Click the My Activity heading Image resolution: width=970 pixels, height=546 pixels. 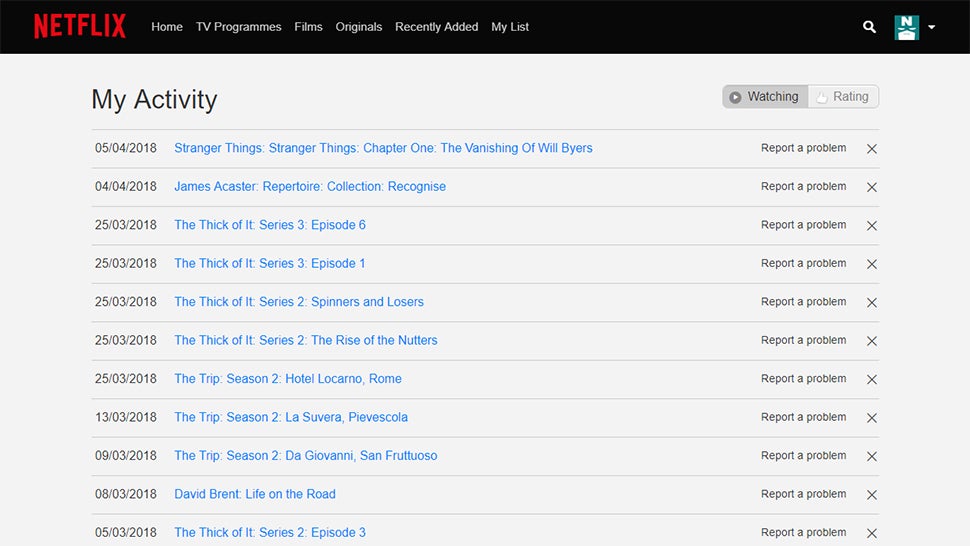tap(154, 100)
